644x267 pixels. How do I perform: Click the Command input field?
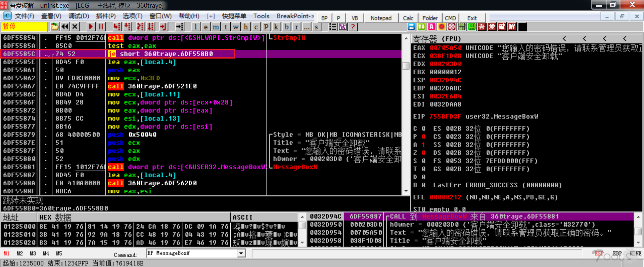pyautogui.click(x=192, y=253)
